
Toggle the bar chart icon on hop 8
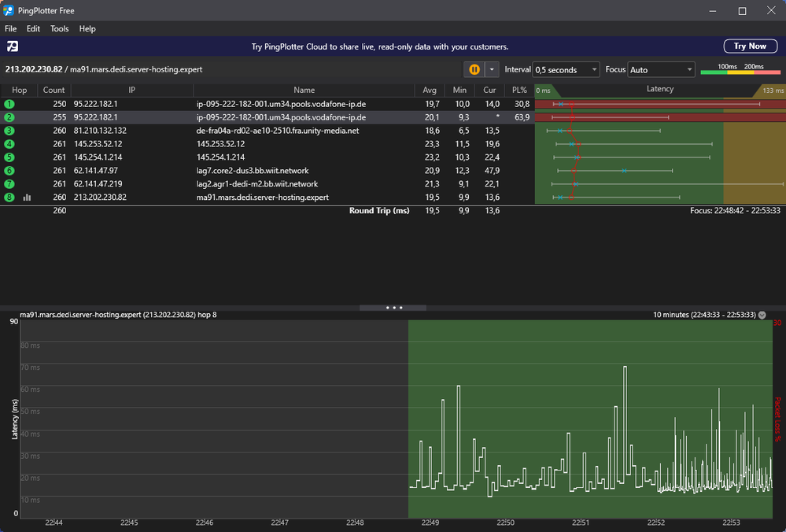pos(28,198)
